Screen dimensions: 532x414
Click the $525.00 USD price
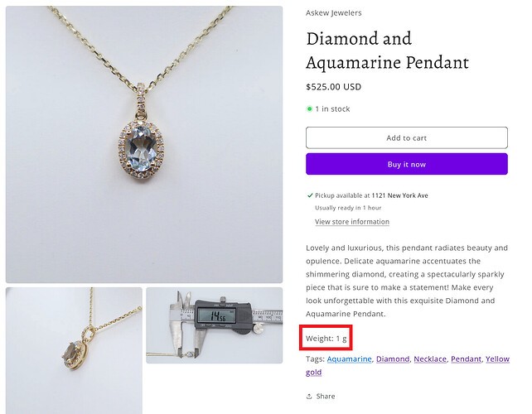pos(333,86)
